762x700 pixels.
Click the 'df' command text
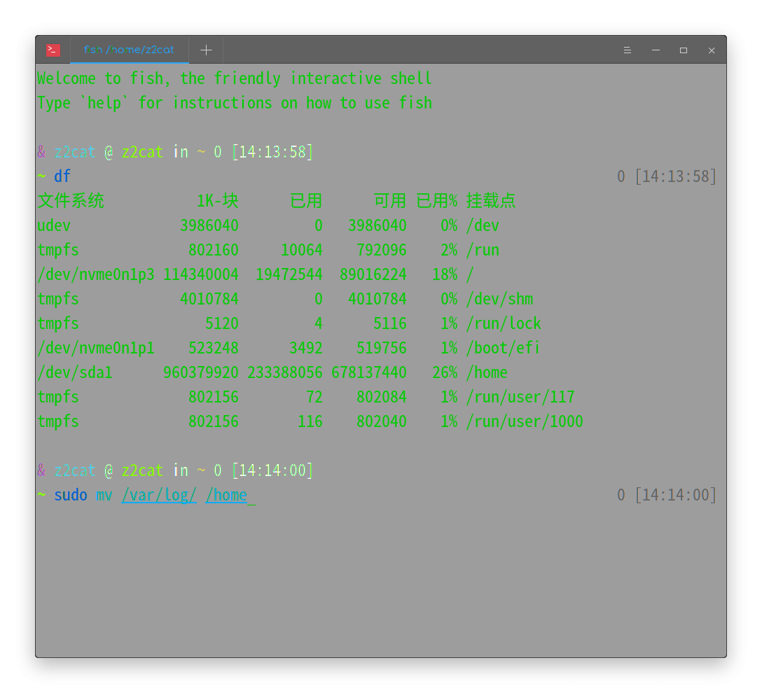point(62,176)
